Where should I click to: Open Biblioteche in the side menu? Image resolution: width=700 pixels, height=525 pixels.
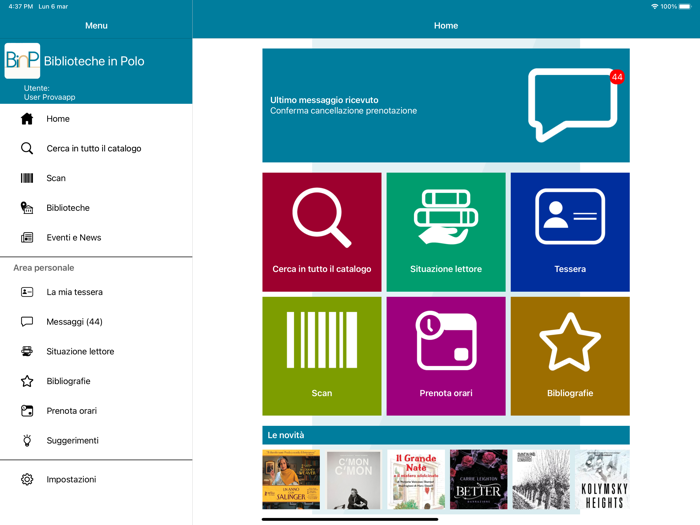pos(96,208)
